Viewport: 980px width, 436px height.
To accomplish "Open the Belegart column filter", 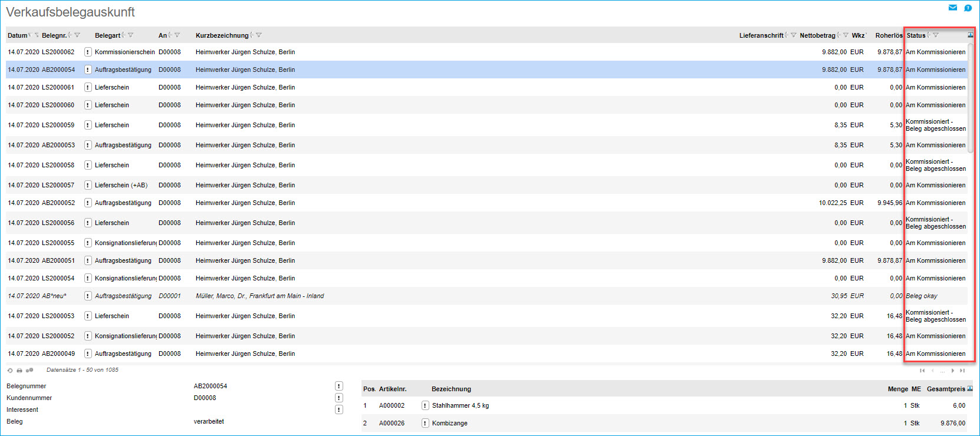I will click(130, 35).
